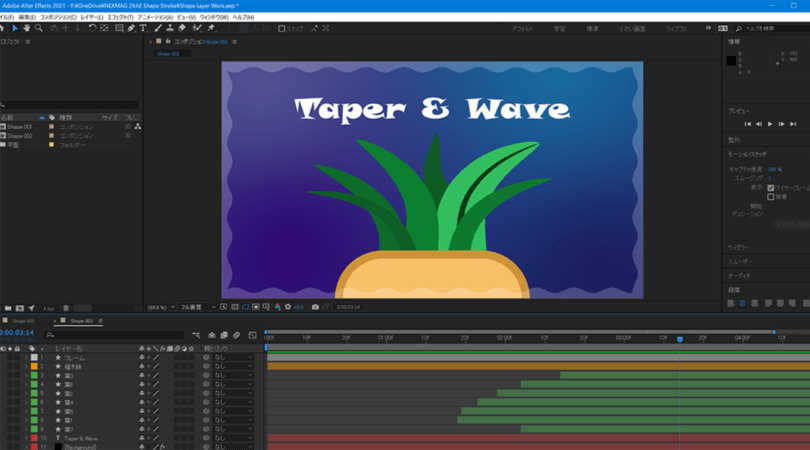Image resolution: width=810 pixels, height=450 pixels.
Task: Jump to first frame in Preview panel
Action: pyautogui.click(x=747, y=124)
